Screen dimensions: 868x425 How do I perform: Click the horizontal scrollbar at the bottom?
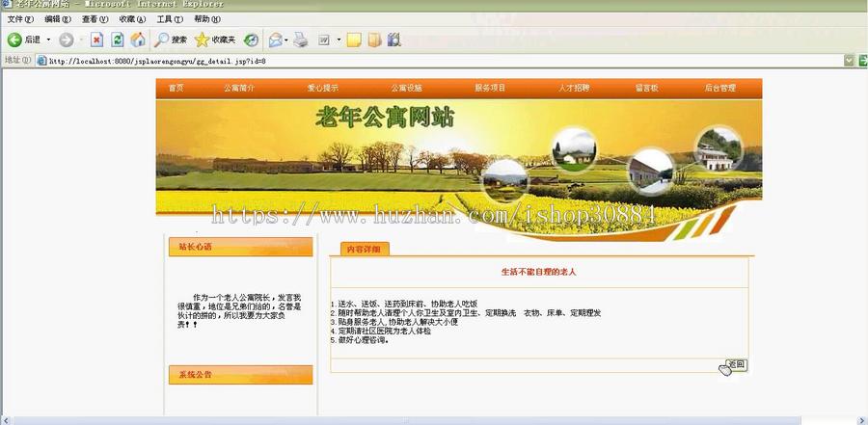[x=407, y=420]
